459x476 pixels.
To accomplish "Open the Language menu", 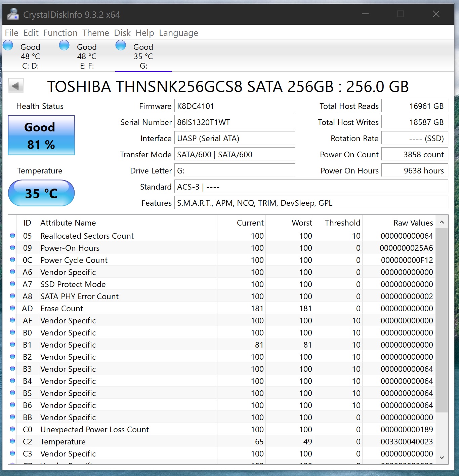I will pyautogui.click(x=178, y=33).
